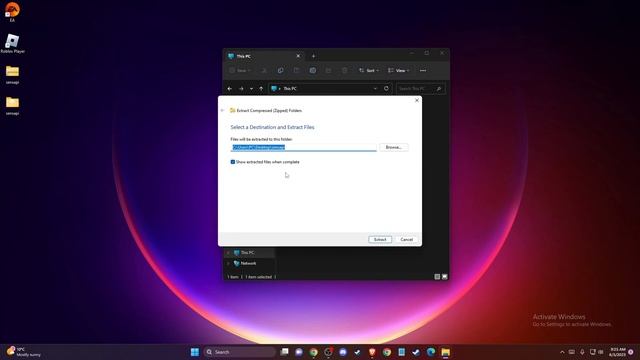The width and height of the screenshot is (640, 360).
Task: Click the Paste icon in File Explorer toolbar
Action: click(x=297, y=71)
